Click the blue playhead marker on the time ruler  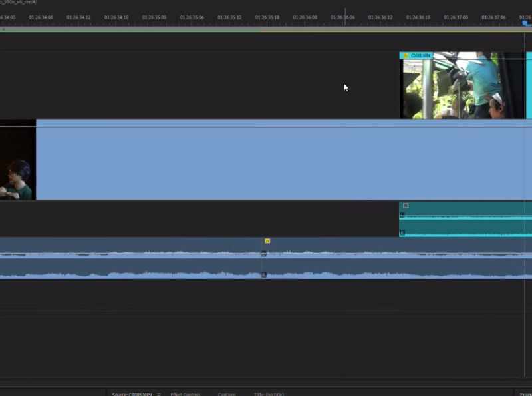point(525,23)
